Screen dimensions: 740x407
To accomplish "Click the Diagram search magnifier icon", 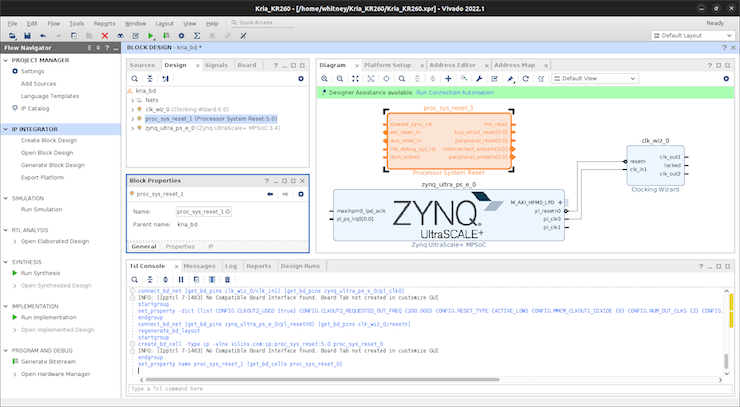I will [402, 79].
